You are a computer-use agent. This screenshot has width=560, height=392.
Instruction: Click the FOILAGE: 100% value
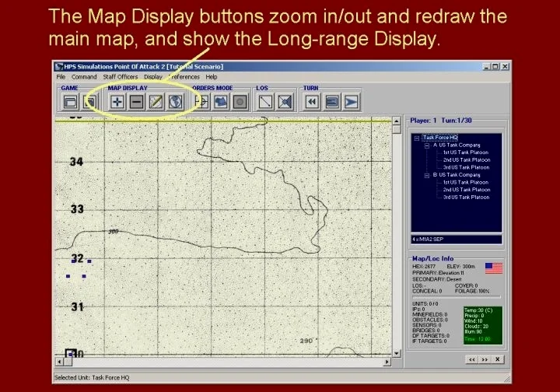472,292
